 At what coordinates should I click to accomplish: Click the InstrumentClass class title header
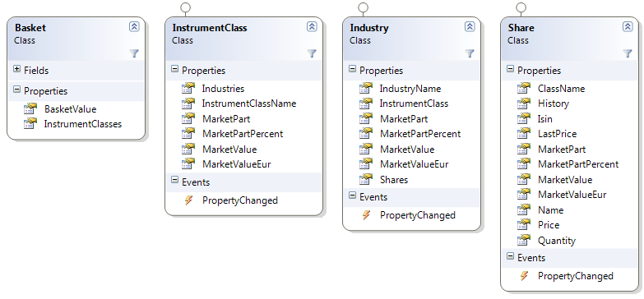(210, 28)
